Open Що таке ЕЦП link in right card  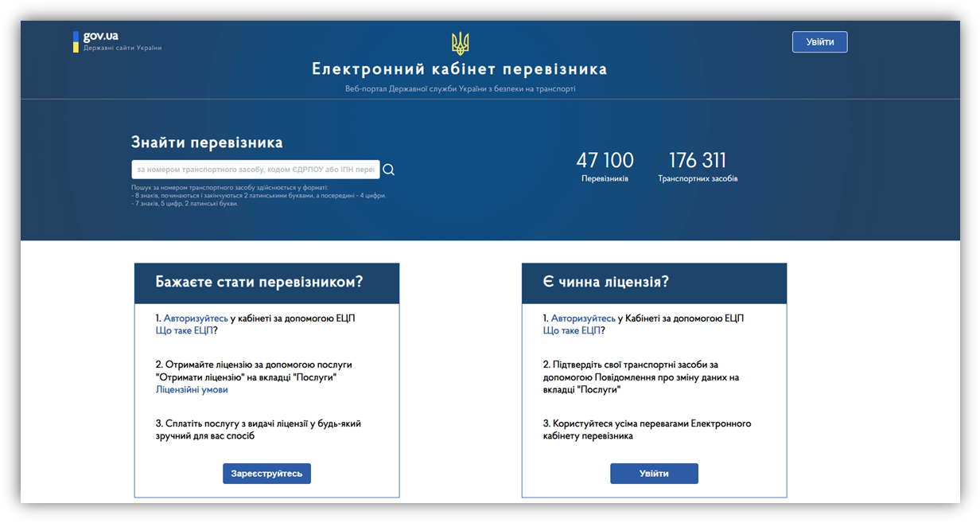point(571,330)
